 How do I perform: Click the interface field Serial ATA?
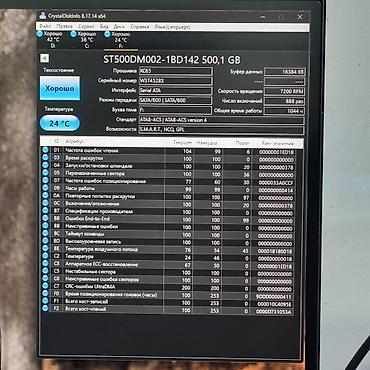(x=175, y=90)
